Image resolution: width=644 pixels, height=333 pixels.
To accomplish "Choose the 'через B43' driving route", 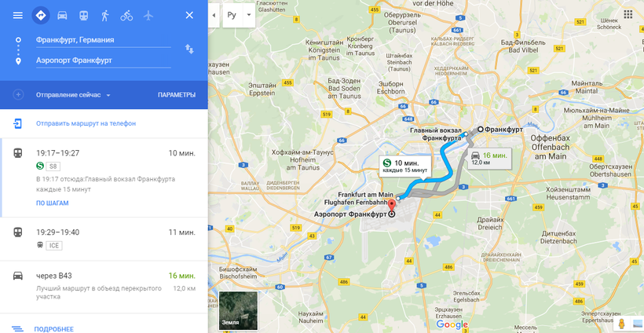I will click(x=104, y=287).
